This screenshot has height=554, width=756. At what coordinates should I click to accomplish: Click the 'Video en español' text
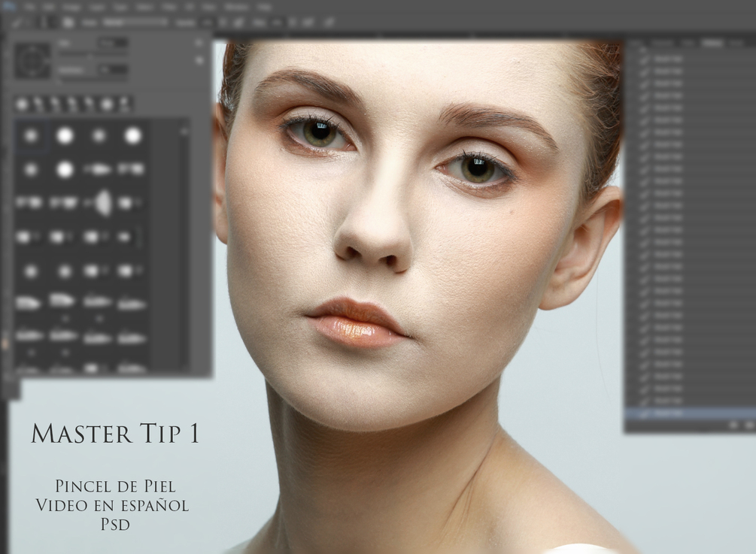tap(112, 505)
